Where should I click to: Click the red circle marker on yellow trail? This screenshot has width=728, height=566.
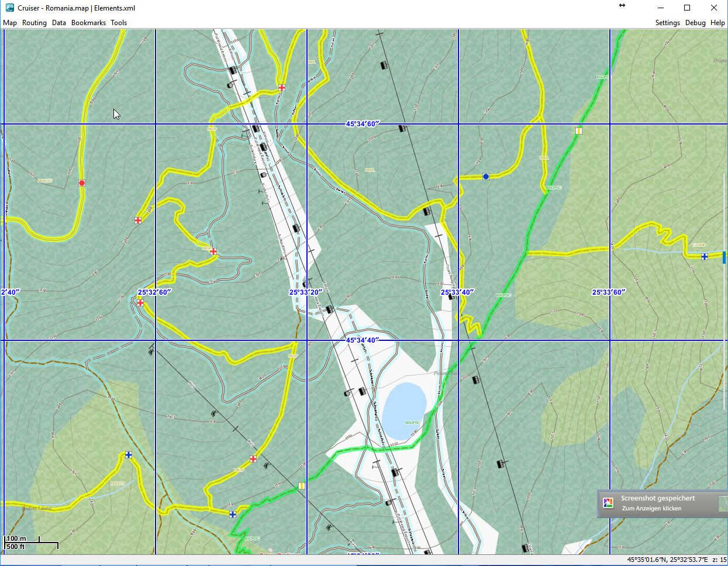(x=82, y=183)
